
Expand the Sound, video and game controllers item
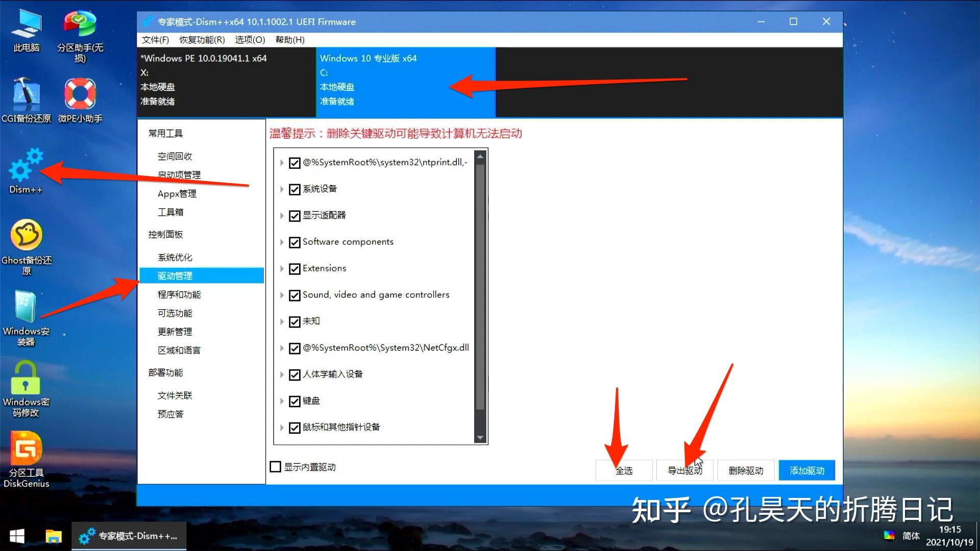tap(282, 294)
